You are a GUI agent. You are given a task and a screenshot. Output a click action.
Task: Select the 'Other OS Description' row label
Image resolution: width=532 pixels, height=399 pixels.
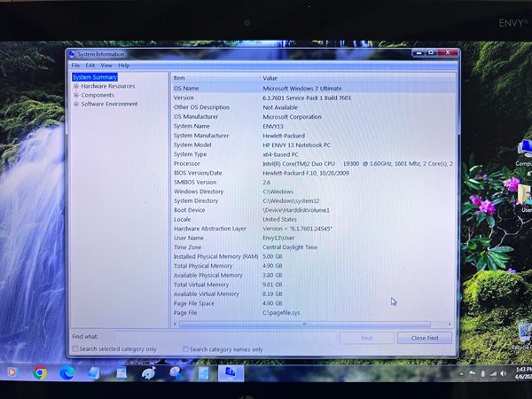(201, 107)
